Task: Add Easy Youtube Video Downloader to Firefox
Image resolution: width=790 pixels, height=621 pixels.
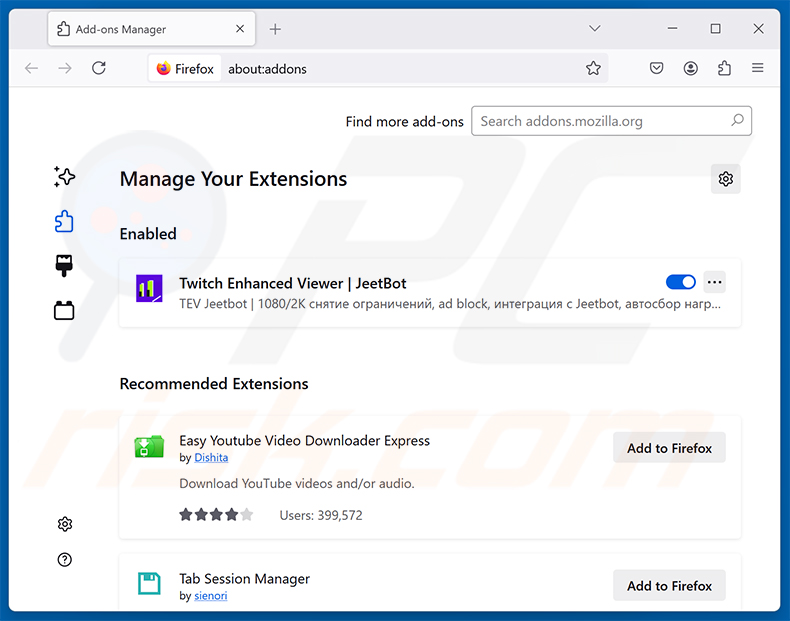Action: point(669,448)
